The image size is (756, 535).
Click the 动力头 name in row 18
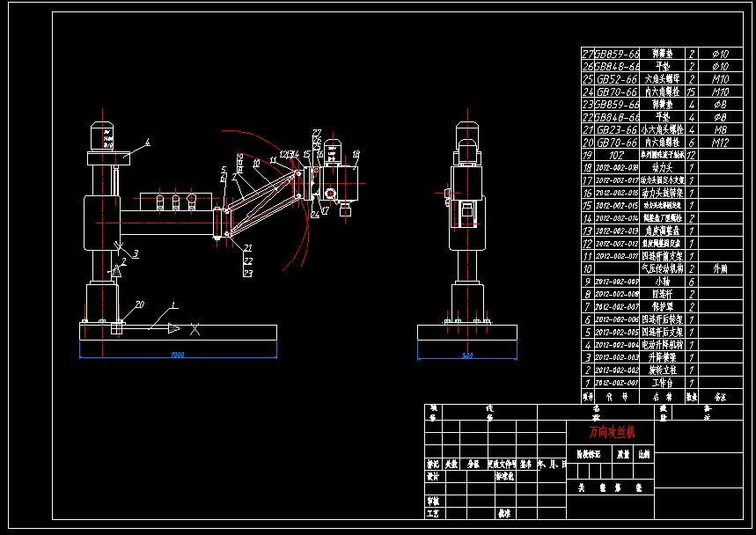coord(662,167)
